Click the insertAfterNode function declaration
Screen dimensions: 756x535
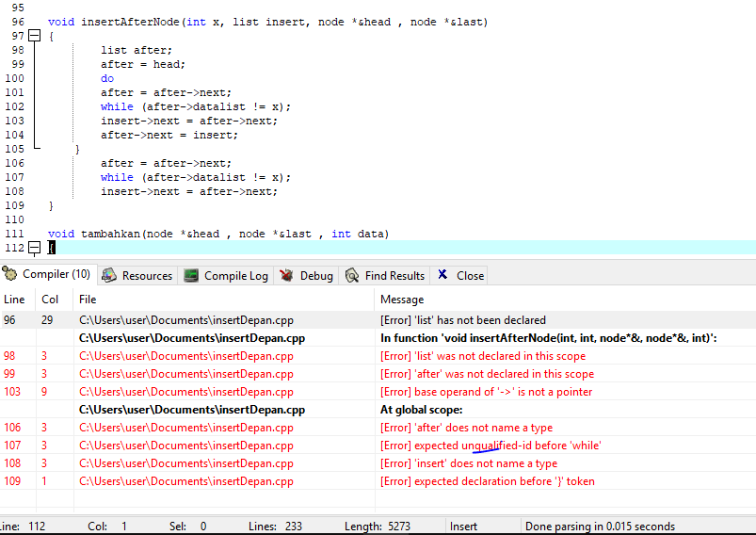pos(267,23)
